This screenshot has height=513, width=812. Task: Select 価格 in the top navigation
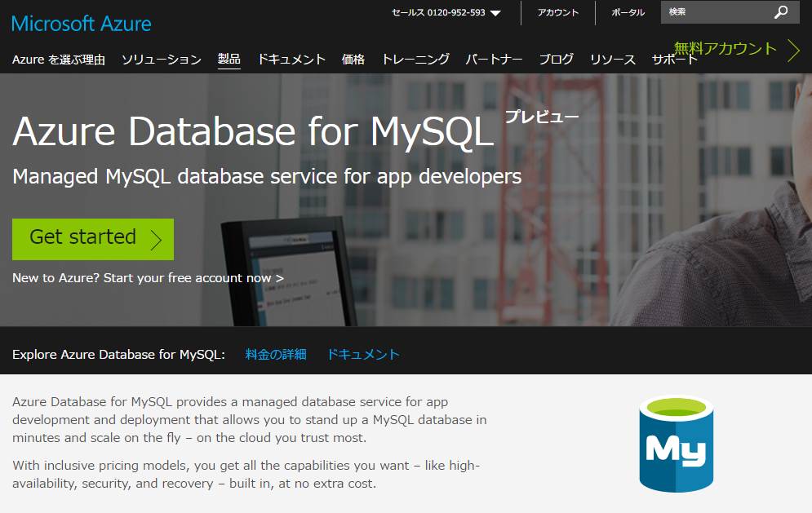353,60
